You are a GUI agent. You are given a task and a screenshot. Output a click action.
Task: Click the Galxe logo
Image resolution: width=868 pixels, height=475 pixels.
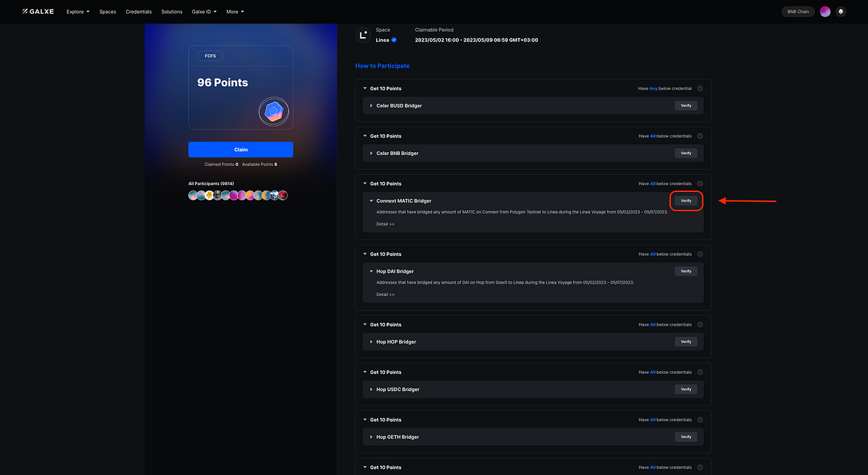coord(38,12)
